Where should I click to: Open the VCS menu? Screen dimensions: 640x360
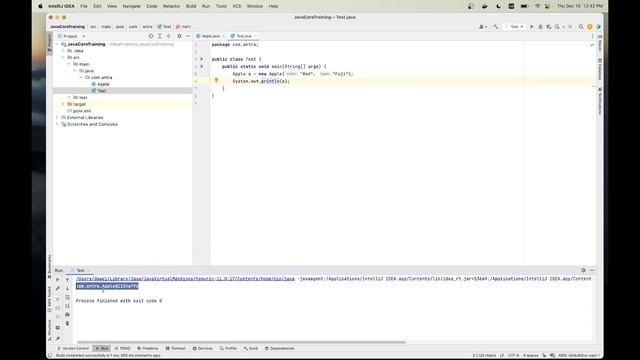[237, 6]
